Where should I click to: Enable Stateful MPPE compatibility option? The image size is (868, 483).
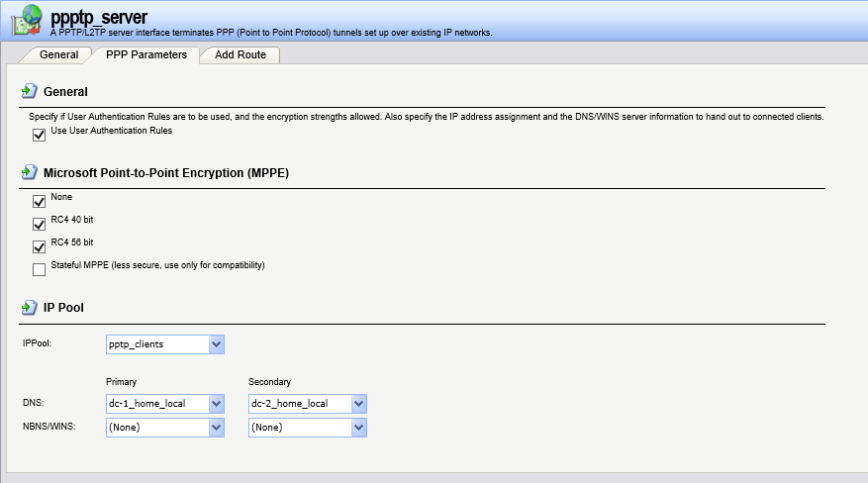(x=40, y=269)
